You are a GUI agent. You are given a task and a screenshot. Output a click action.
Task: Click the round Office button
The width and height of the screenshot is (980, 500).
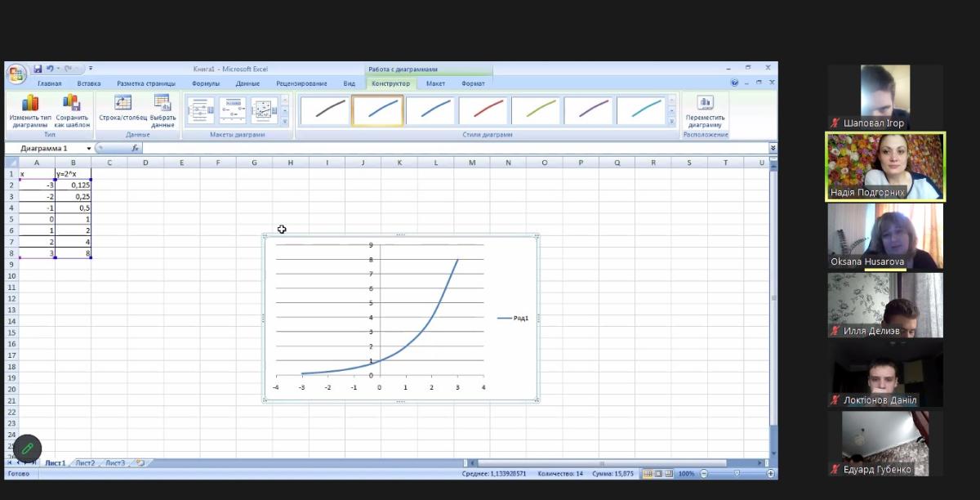(16, 74)
